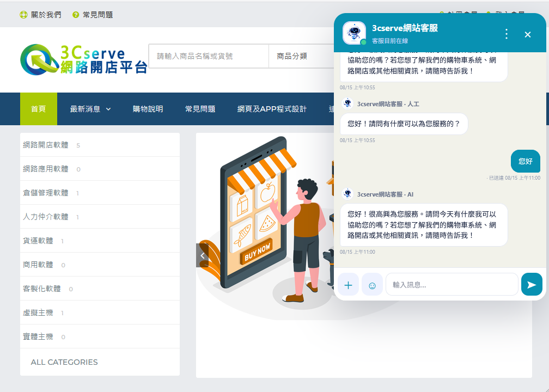The width and height of the screenshot is (549, 392).
Task: Click the 常見問題 question mark icon
Action: pyautogui.click(x=76, y=15)
